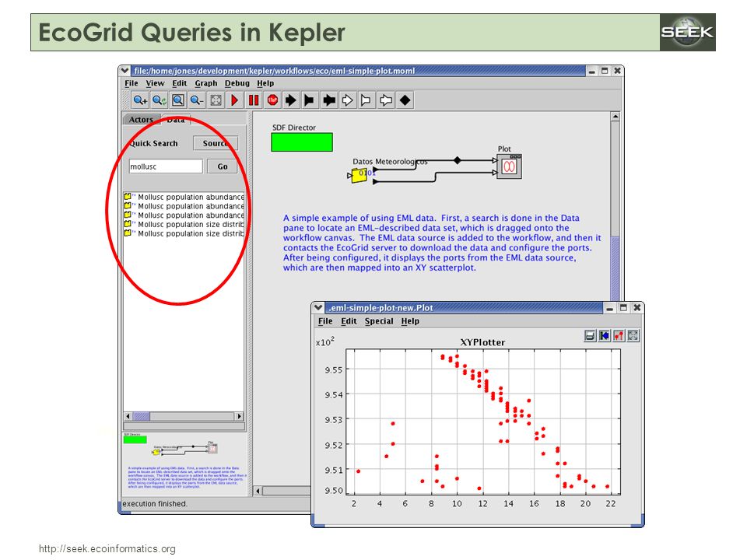Click the Zoom In toolbar icon
Screen dimensions: 747x560
tap(140, 100)
